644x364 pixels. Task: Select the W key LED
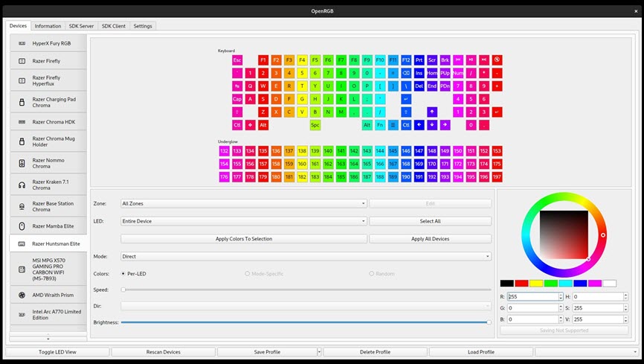coord(263,86)
